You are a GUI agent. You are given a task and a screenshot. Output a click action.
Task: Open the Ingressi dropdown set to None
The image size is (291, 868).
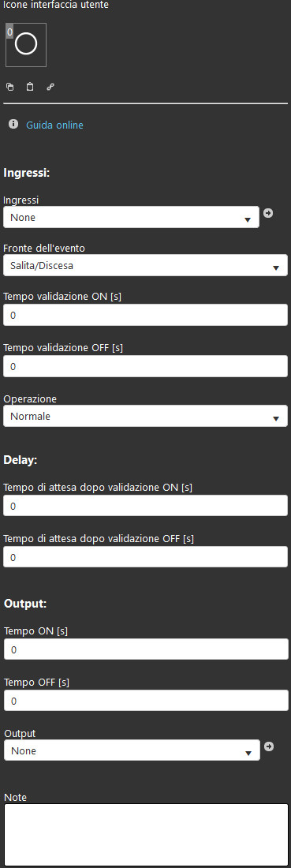(131, 218)
